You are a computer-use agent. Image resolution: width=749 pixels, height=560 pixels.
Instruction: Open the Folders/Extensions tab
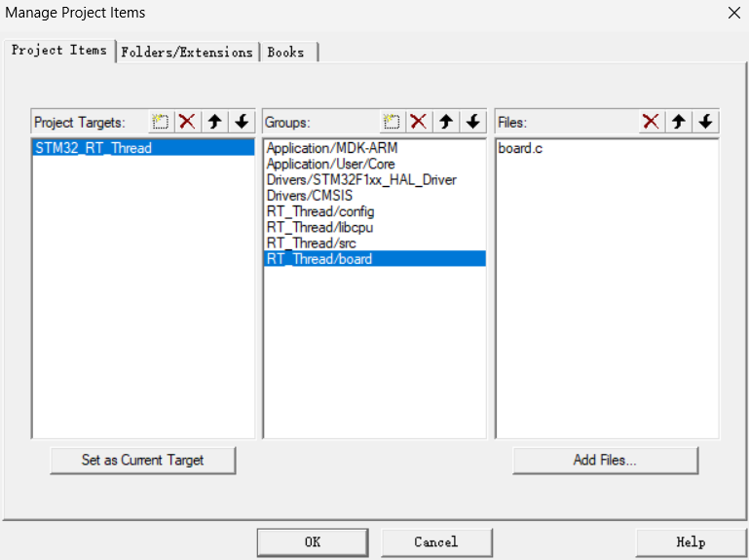[187, 52]
